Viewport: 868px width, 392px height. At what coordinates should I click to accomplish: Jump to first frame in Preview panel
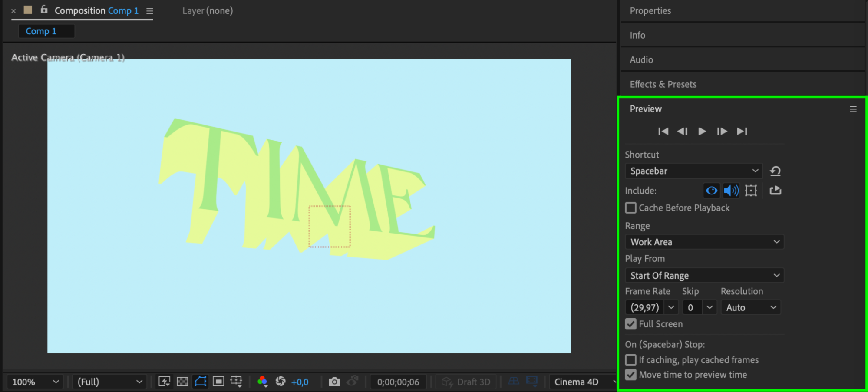click(x=663, y=131)
